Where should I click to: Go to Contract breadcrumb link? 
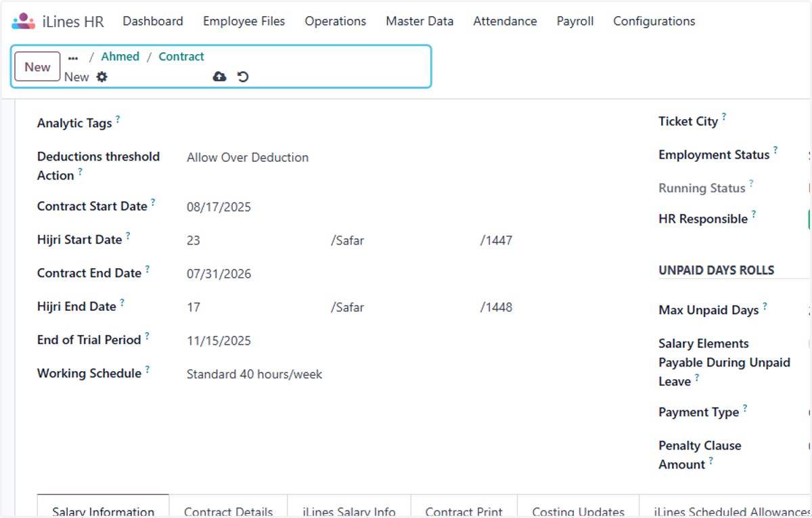pyautogui.click(x=181, y=57)
